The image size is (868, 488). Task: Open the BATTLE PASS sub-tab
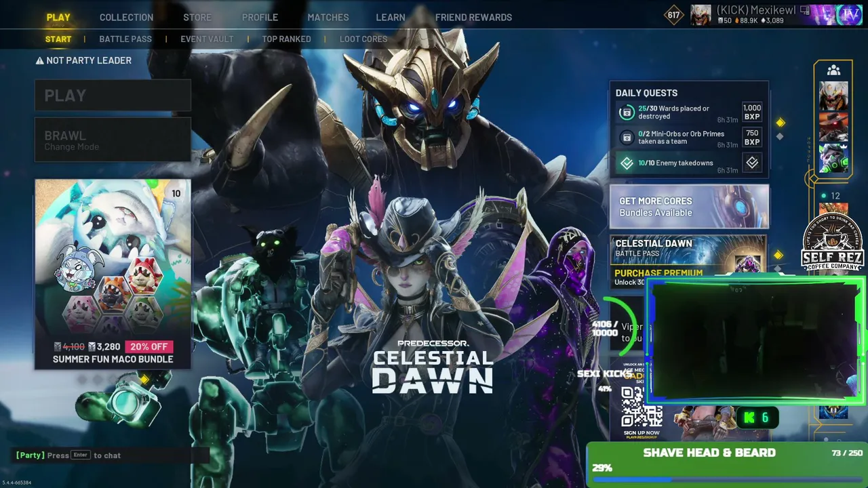pos(125,39)
